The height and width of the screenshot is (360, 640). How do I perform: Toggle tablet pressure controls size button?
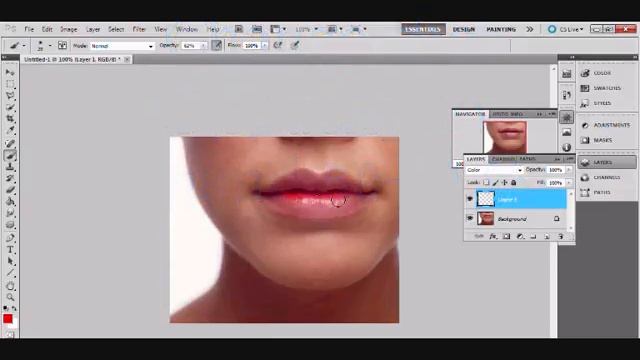[x=295, y=45]
